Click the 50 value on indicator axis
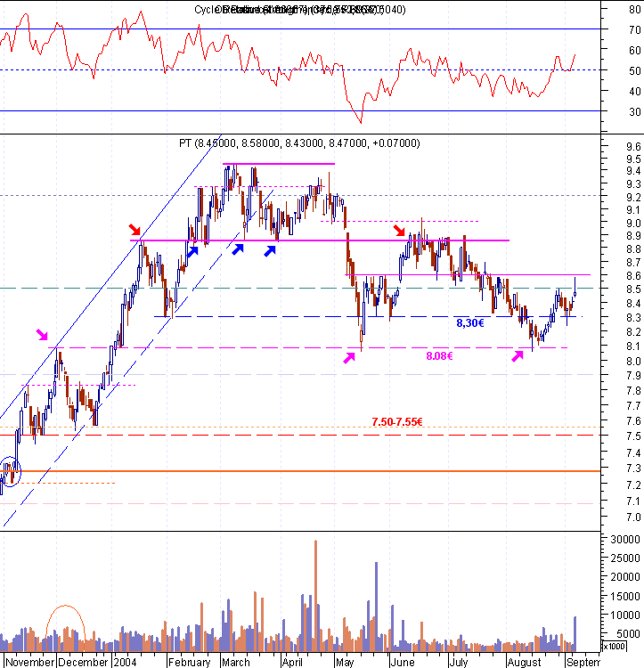Image resolution: width=644 pixels, height=668 pixels. click(x=634, y=70)
